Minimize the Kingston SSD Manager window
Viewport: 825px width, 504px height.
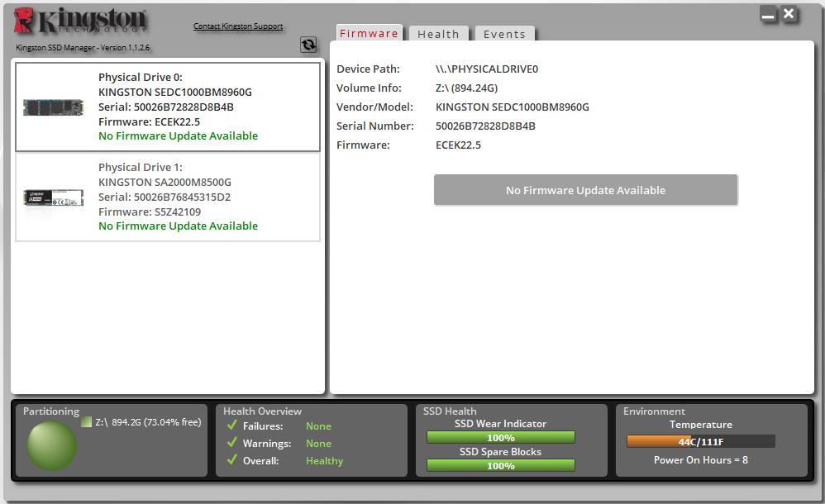768,15
